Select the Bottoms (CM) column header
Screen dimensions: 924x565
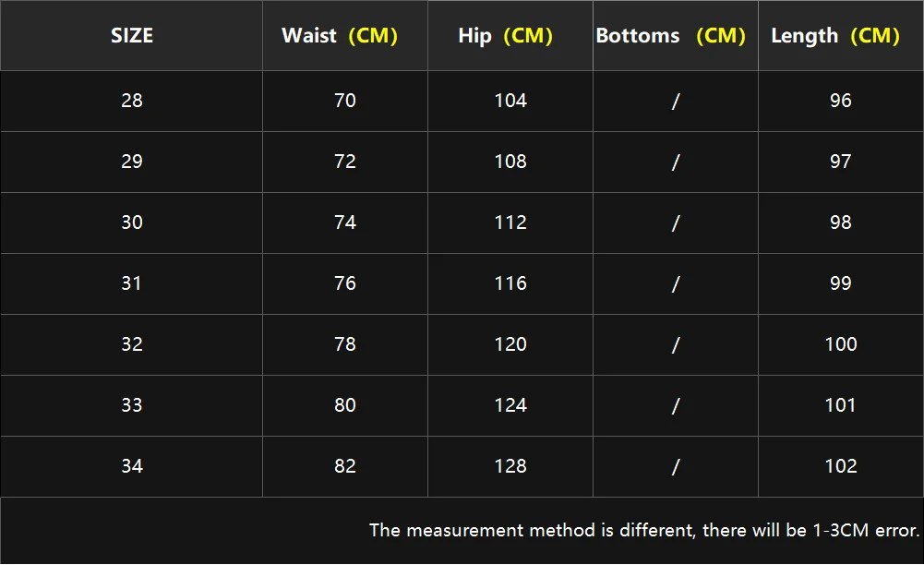[670, 36]
